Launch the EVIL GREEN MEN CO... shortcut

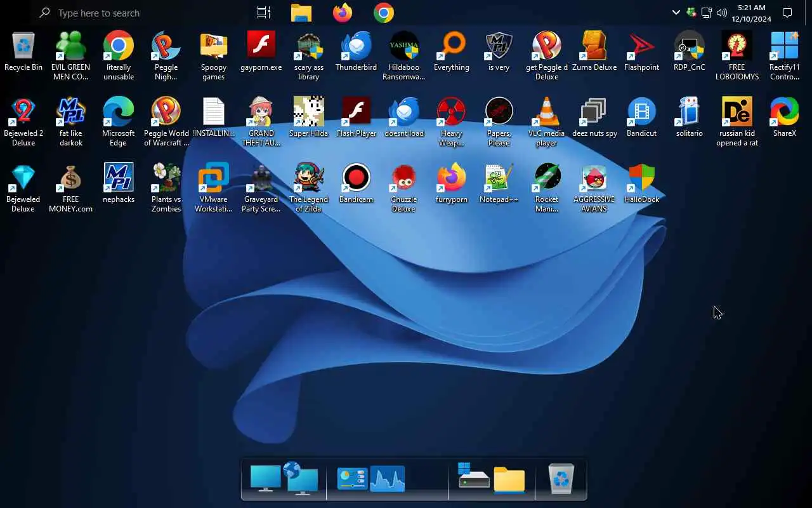71,56
